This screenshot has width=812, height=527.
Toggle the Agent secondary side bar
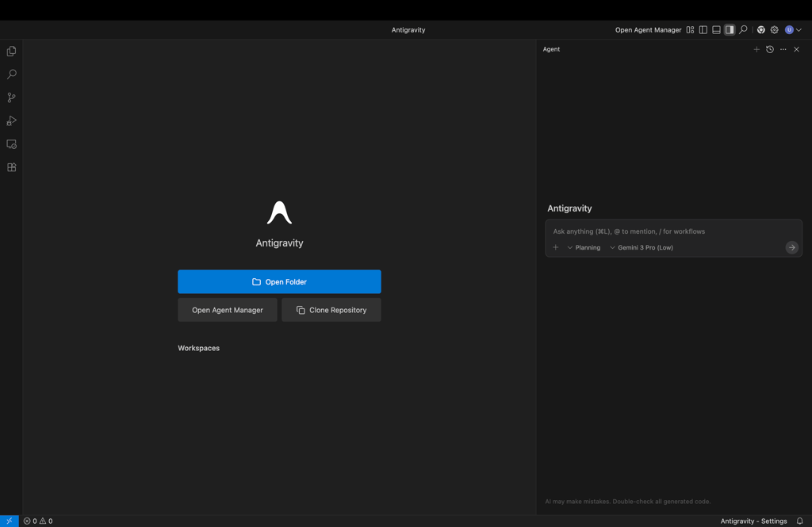pos(730,30)
